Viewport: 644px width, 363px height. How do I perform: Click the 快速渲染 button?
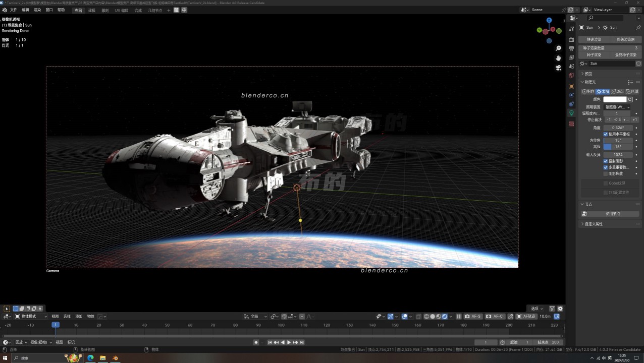click(594, 39)
